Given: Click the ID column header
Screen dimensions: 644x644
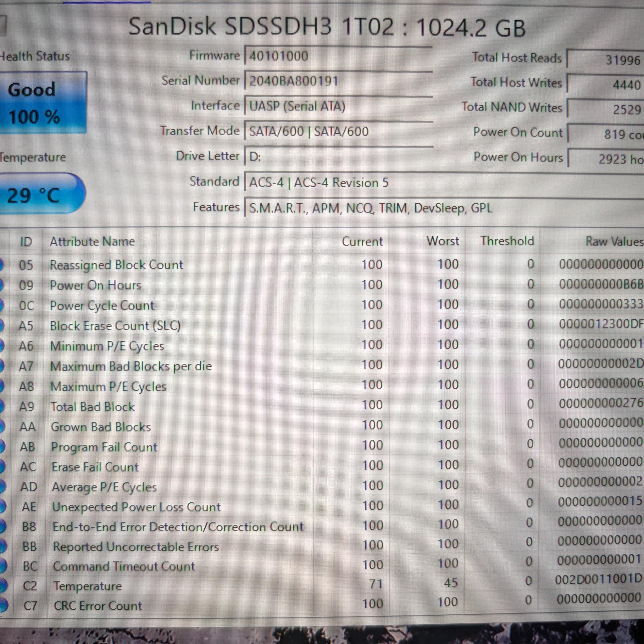Looking at the screenshot, I should 26,242.
